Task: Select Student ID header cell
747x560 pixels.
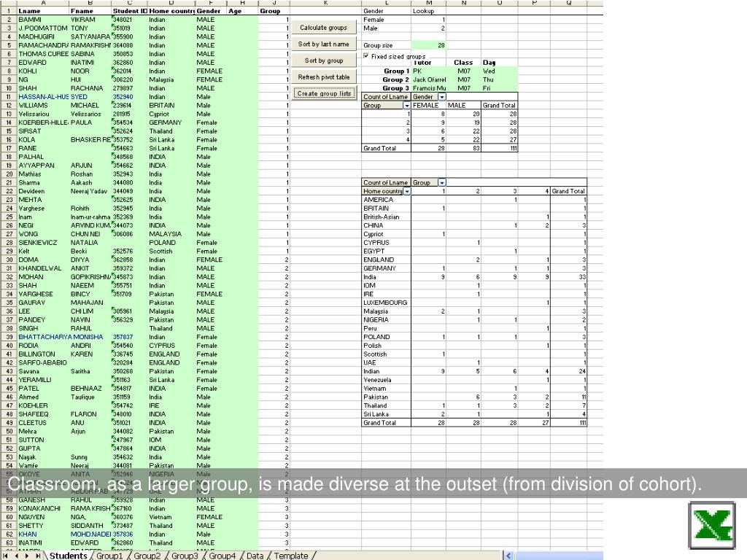Action: (129, 11)
